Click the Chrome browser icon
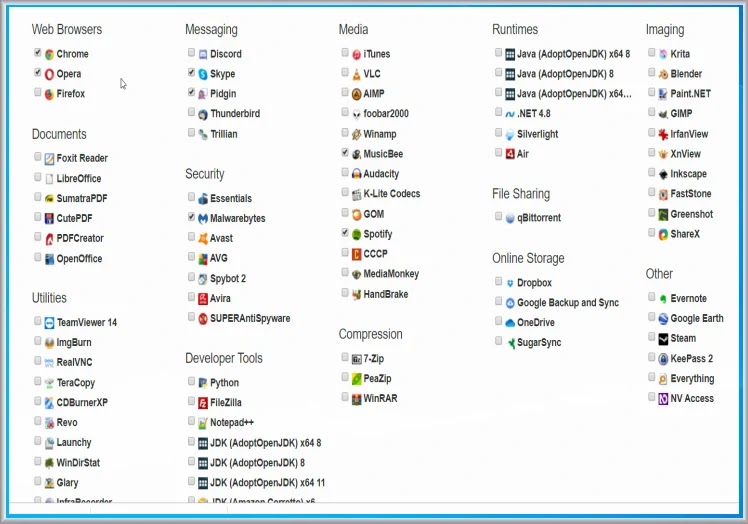Viewport: 748px width, 524px height. coord(49,54)
